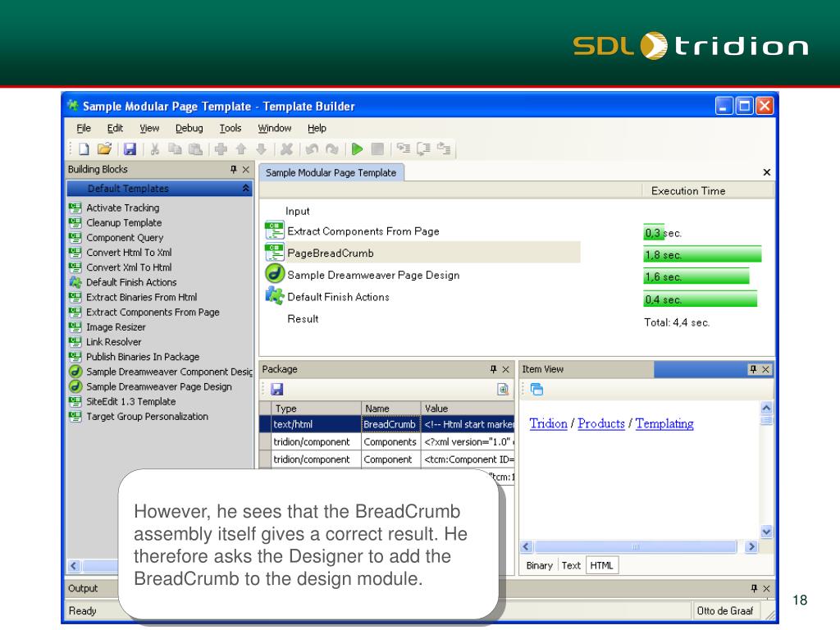The height and width of the screenshot is (630, 840).
Task: Select Target Group Personalization building block
Action: pos(147,416)
